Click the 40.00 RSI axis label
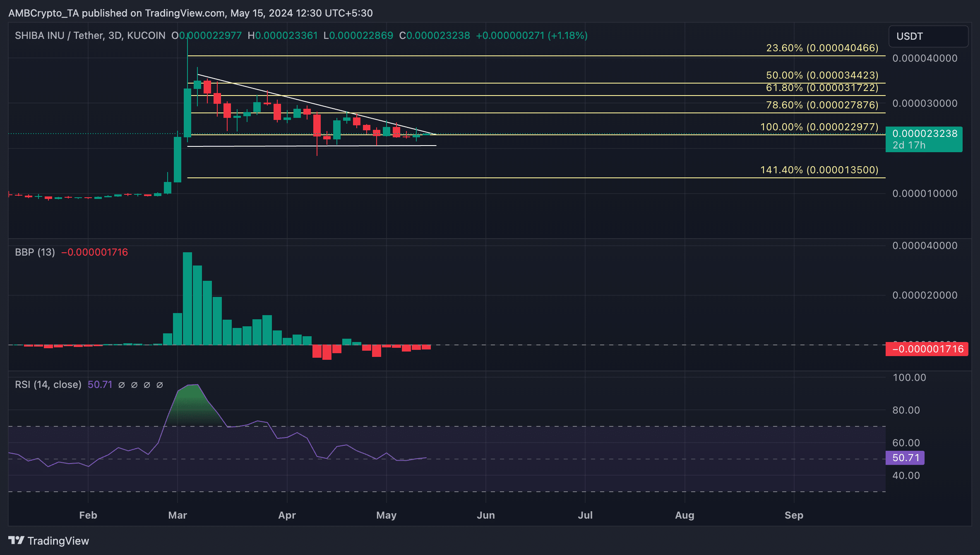This screenshot has width=980, height=555. coord(906,476)
